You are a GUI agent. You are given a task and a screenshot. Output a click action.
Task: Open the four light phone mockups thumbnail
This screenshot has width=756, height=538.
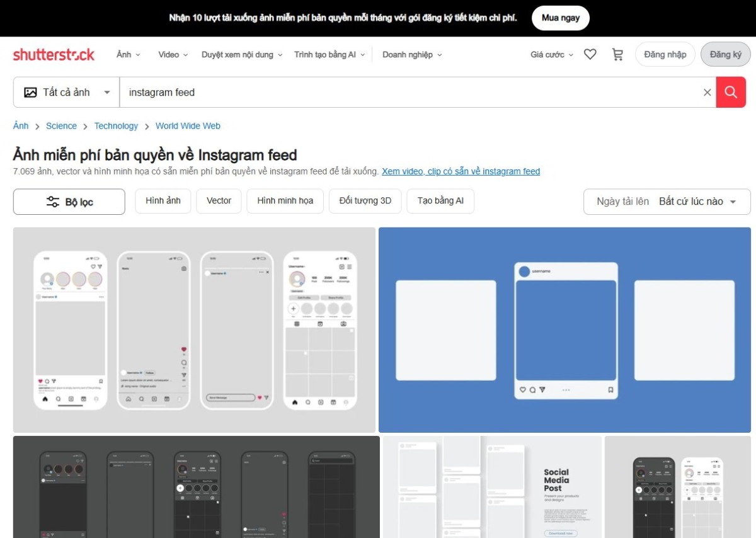[x=194, y=330]
